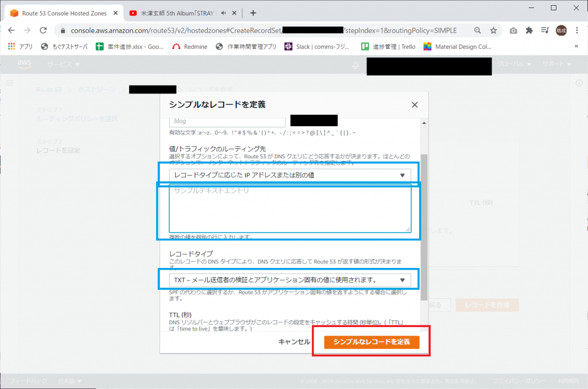This screenshot has height=389, width=588.
Task: Reload the current page
Action: coord(43,30)
